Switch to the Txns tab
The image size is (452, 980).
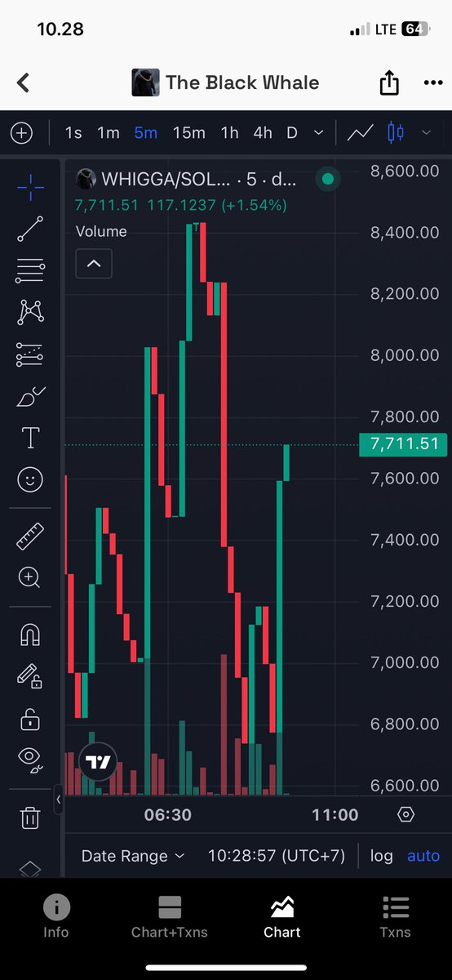click(395, 916)
